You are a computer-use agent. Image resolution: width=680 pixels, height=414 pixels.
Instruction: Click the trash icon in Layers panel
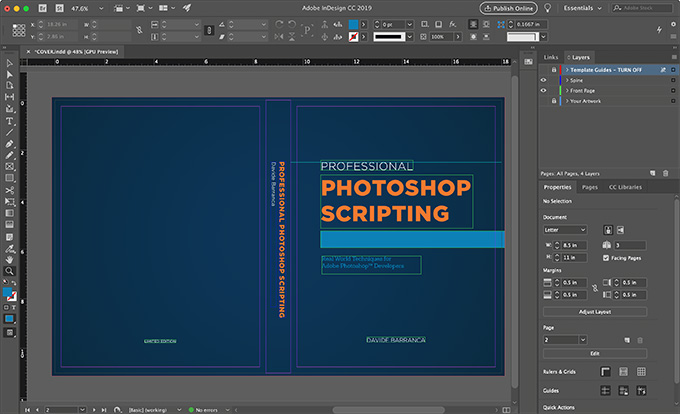click(x=665, y=173)
